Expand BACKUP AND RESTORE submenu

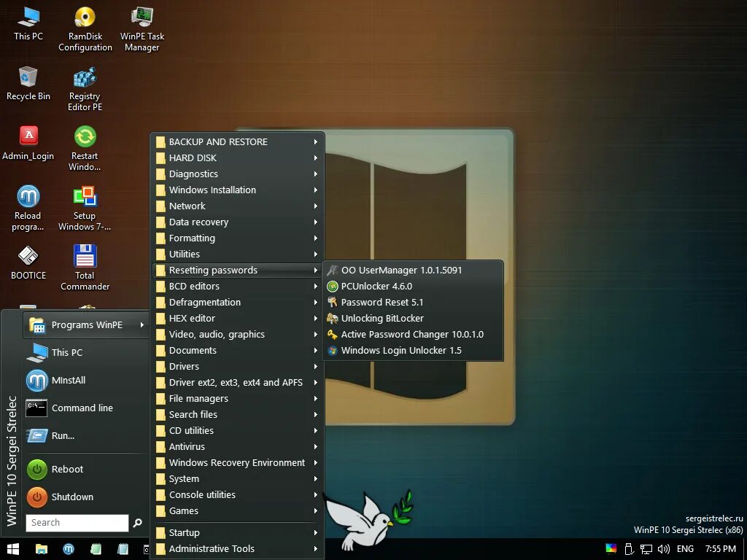[237, 142]
